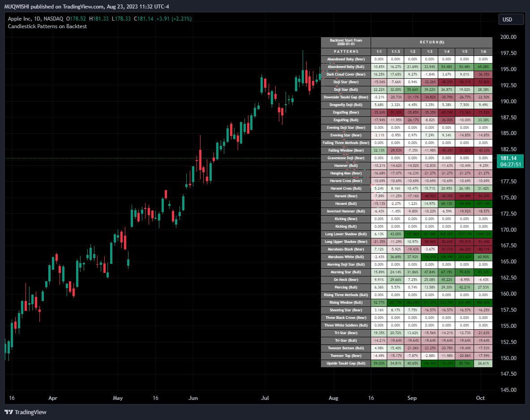Click the Gravestone Doji (Bear) row label
The width and height of the screenshot is (530, 420).
pos(346,158)
